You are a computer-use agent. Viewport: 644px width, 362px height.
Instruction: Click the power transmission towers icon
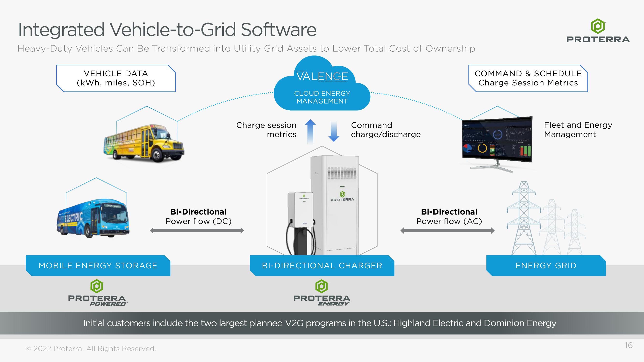(x=546, y=218)
